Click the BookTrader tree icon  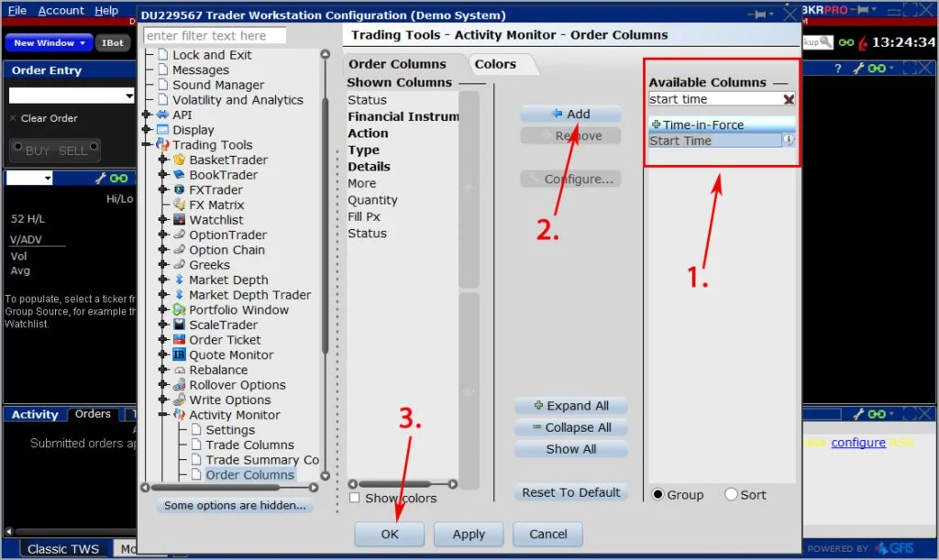coord(179,175)
